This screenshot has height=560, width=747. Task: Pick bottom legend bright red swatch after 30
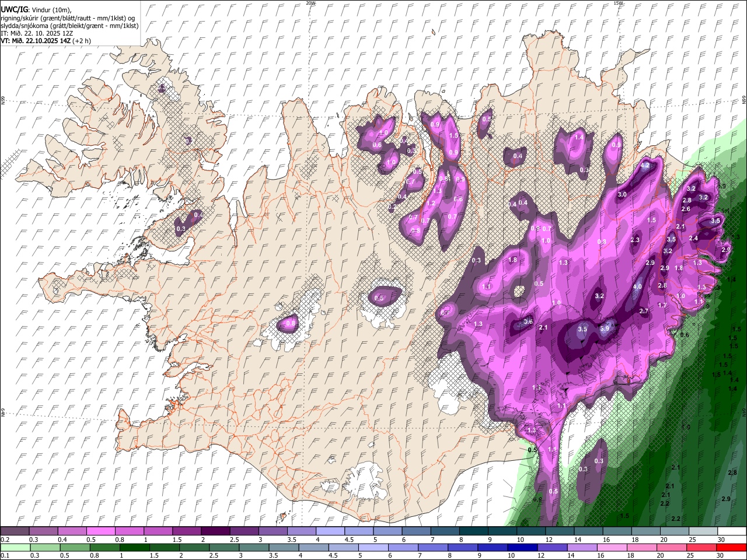(x=731, y=548)
